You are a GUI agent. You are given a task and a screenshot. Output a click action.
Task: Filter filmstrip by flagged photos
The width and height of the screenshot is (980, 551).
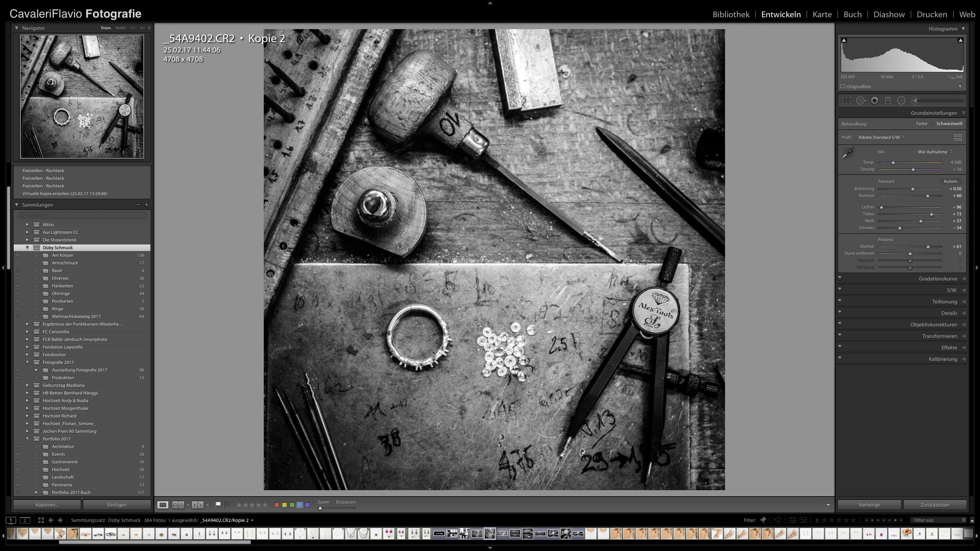click(x=763, y=520)
